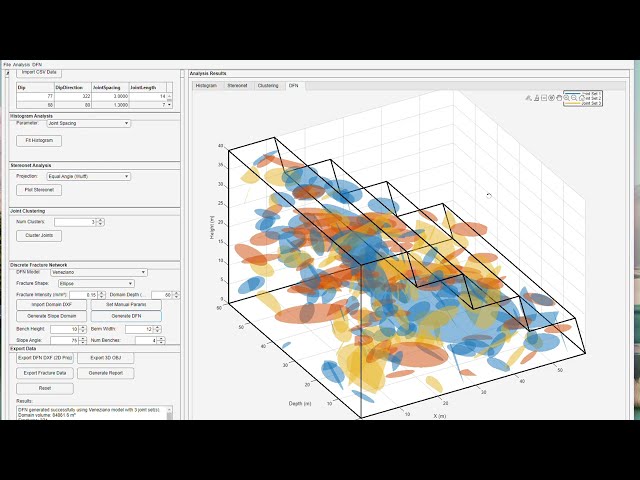Click the Plot Stereonet button
The image size is (640, 480).
click(x=39, y=190)
